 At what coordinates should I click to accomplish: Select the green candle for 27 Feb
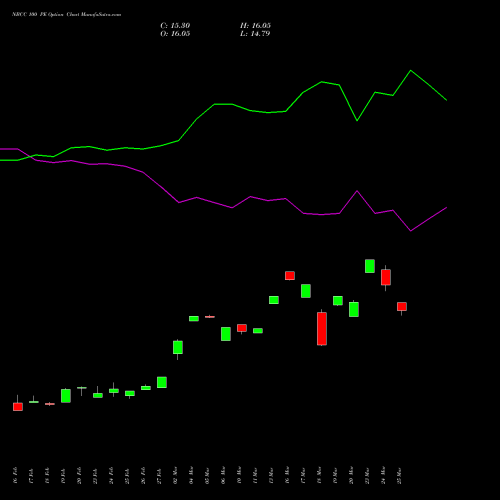tap(162, 382)
